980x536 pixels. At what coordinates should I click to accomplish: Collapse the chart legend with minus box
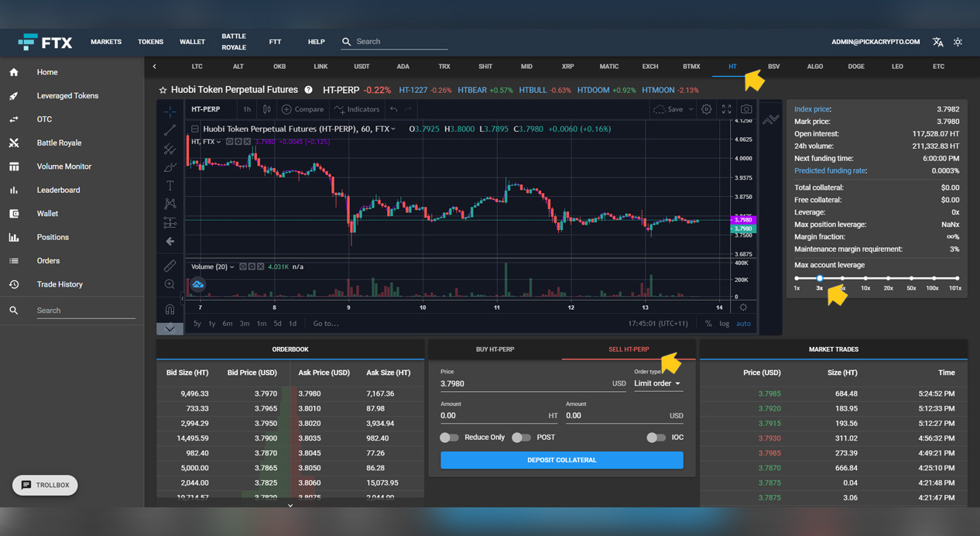(x=195, y=129)
